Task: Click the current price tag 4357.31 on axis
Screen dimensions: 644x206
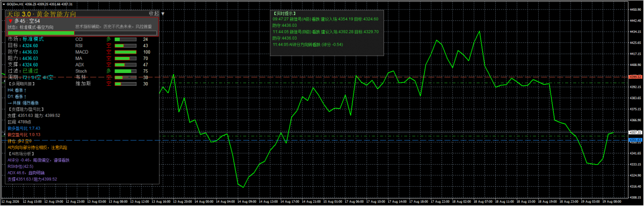Action: tap(635, 133)
